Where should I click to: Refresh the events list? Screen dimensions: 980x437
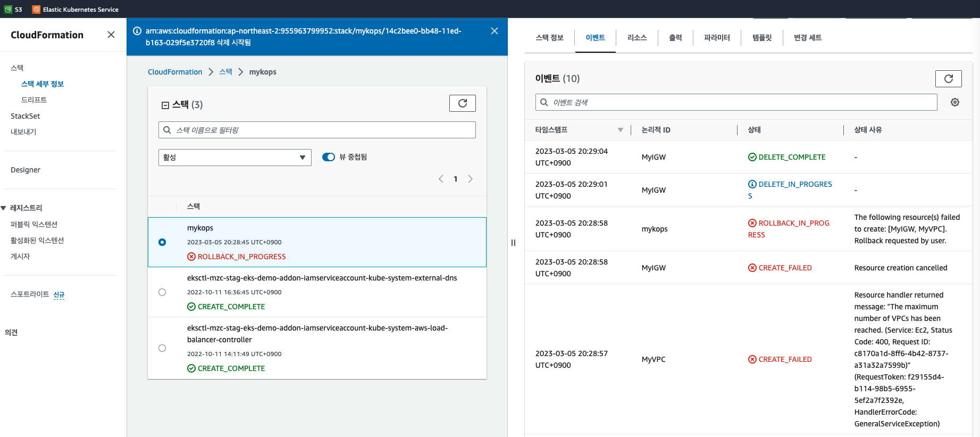(949, 79)
